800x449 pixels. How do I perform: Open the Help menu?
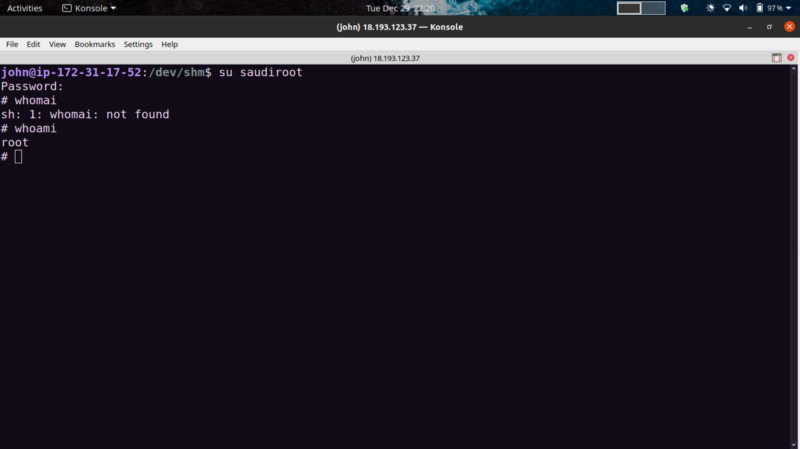(169, 44)
